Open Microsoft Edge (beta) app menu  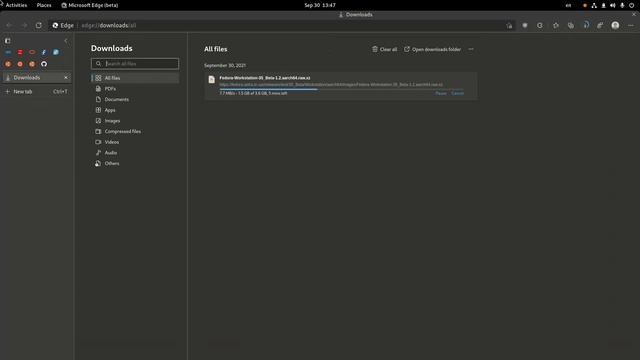[90, 5]
